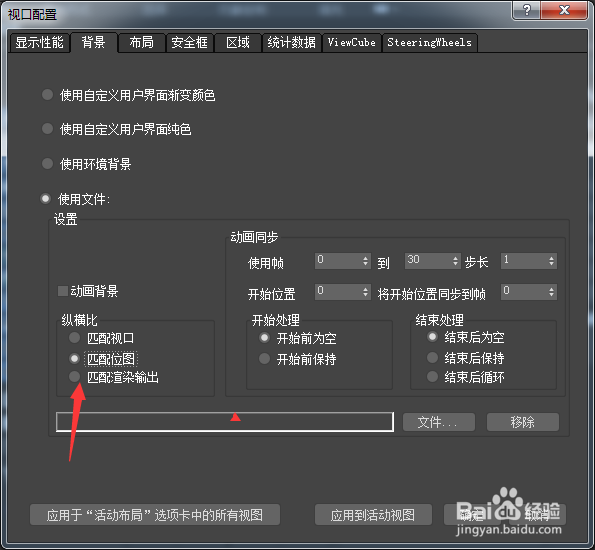595x550 pixels.
Task: Choose 匹配视口 aspect ratio
Action: click(74, 337)
